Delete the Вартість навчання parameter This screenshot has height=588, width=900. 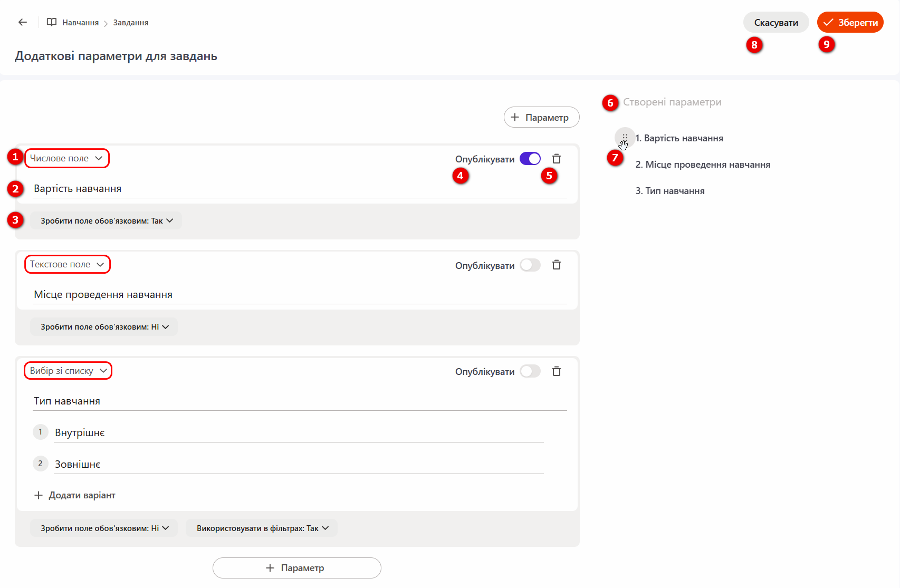(x=557, y=159)
